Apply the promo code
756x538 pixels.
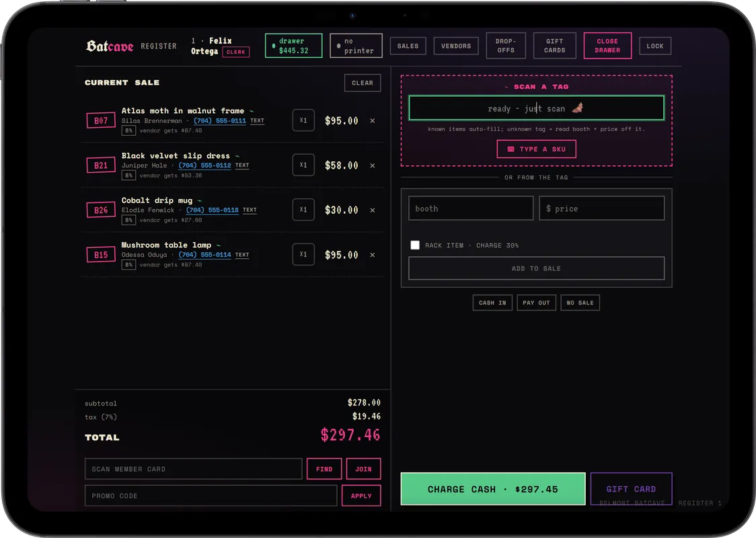(361, 496)
